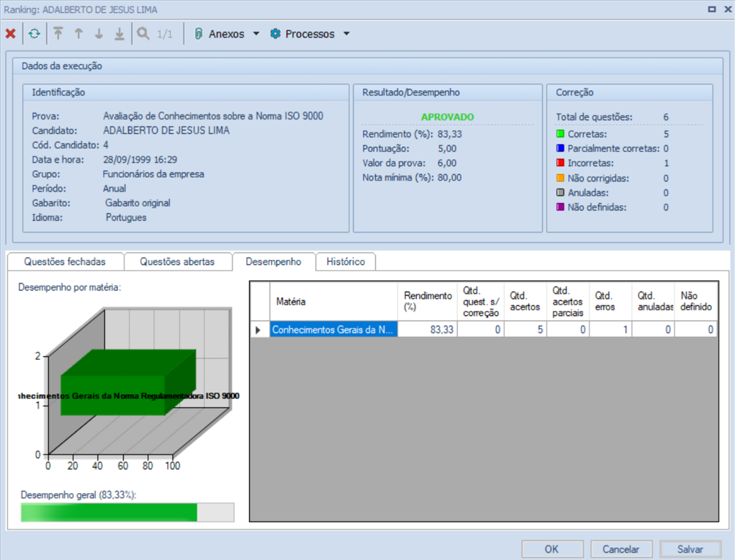
Task: Click the Qtd. anuladas column header
Action: coord(653,302)
